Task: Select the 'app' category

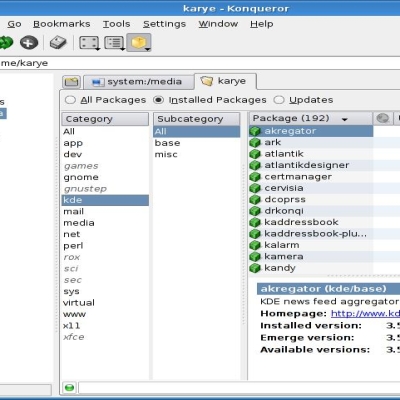Action: pos(105,143)
